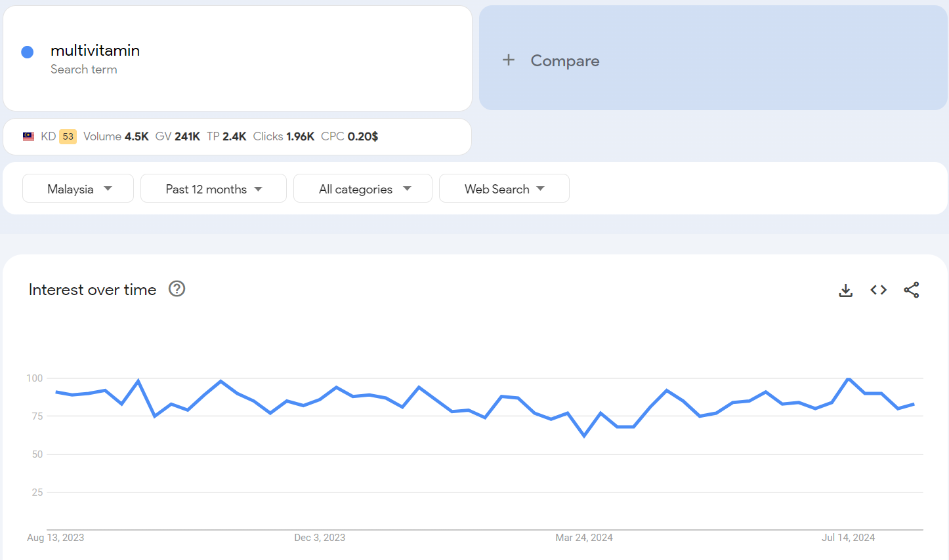The image size is (949, 560).
Task: Open help for Interest over time
Action: point(177,289)
